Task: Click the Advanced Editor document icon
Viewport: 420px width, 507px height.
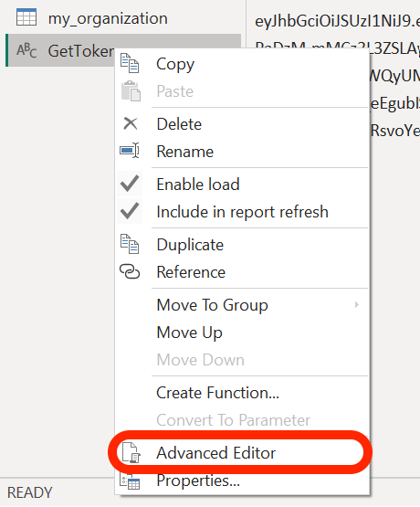Action: point(131,452)
